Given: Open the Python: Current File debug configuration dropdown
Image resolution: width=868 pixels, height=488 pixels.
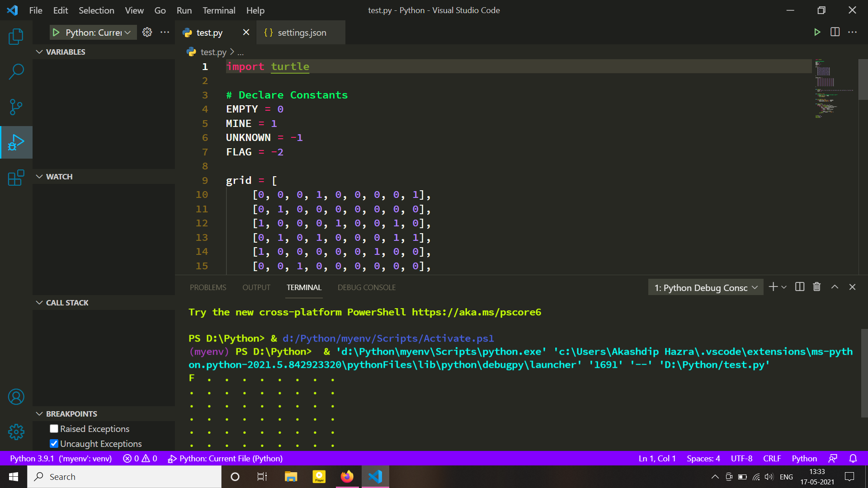Looking at the screenshot, I should point(93,32).
